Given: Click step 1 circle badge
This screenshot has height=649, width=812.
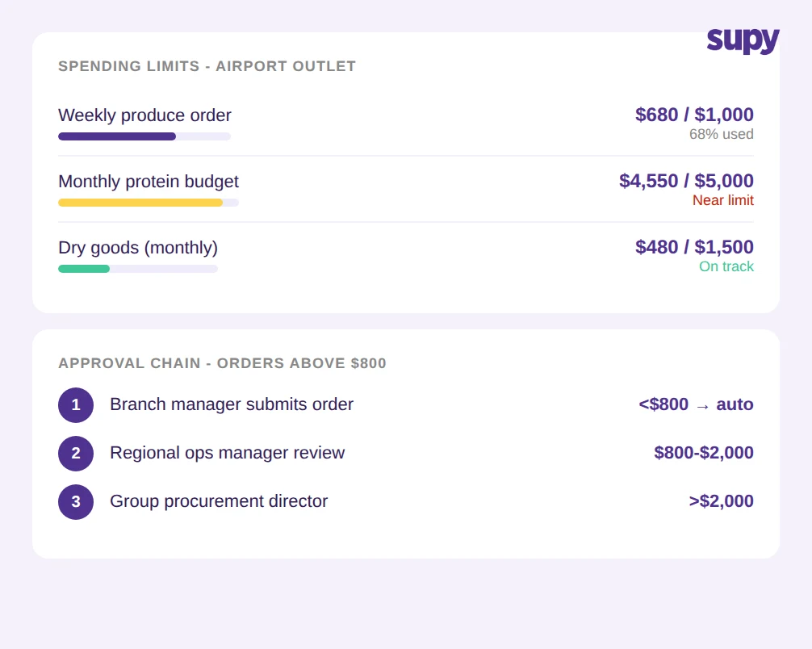Looking at the screenshot, I should click(x=76, y=405).
